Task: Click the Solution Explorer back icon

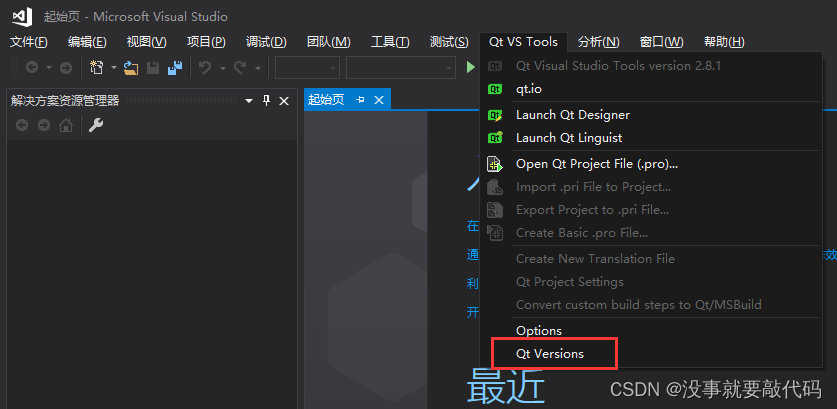Action: click(22, 125)
